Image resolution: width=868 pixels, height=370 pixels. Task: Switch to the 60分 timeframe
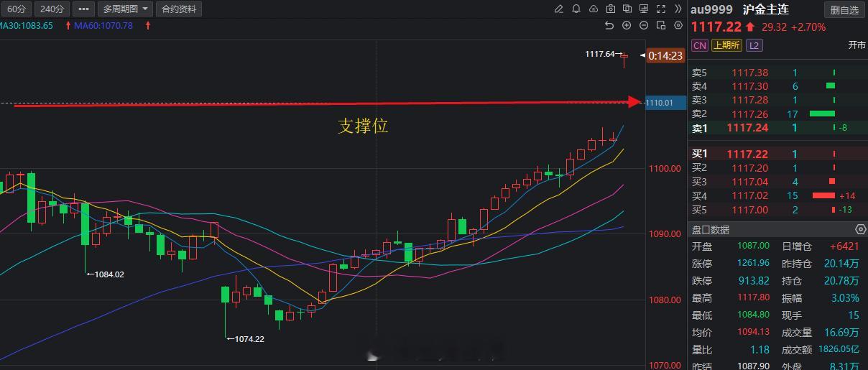click(x=16, y=9)
